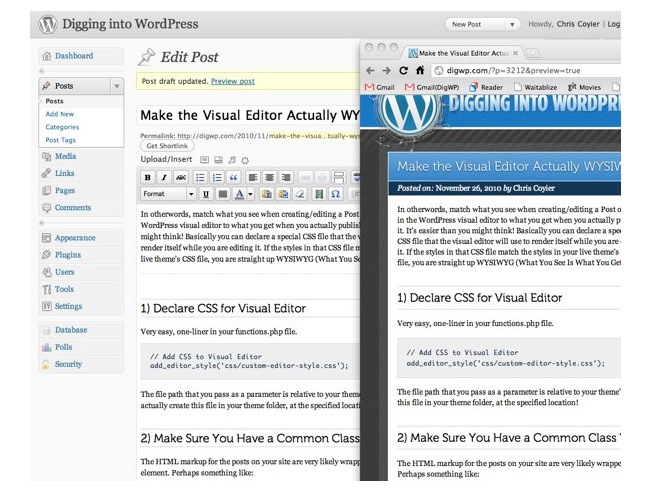Toggle underline formatting
The height and width of the screenshot is (494, 650).
[x=206, y=193]
